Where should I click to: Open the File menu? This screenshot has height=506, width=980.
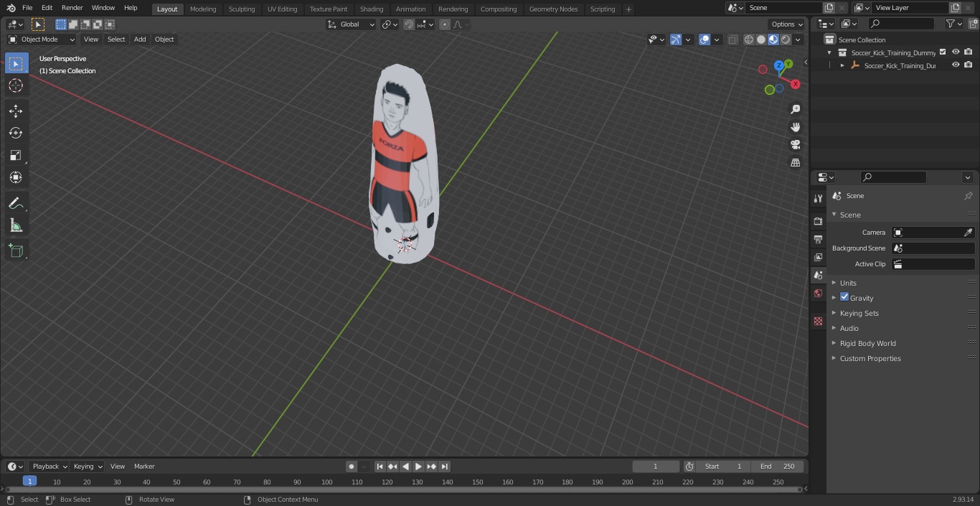tap(27, 8)
